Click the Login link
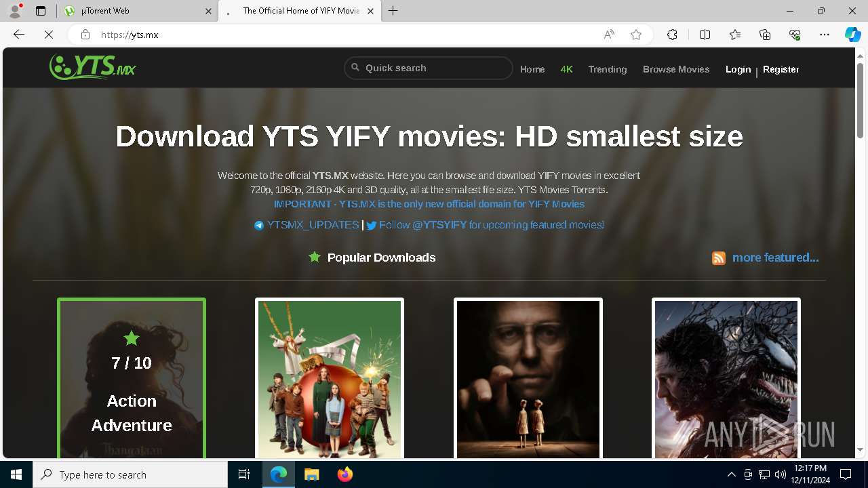 738,69
